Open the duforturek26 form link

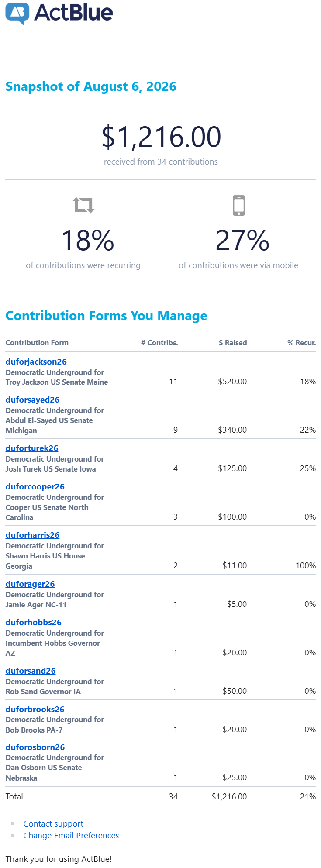click(32, 448)
